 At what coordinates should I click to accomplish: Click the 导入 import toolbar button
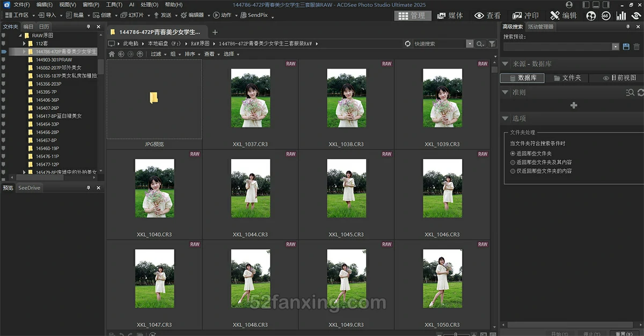47,15
